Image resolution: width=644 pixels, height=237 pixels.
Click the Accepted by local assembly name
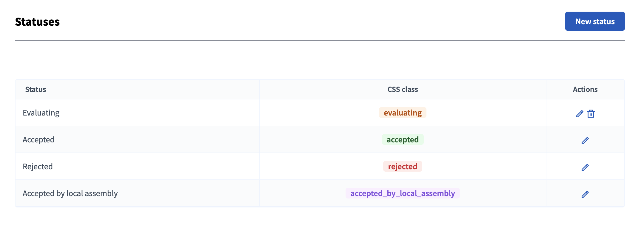coord(70,193)
